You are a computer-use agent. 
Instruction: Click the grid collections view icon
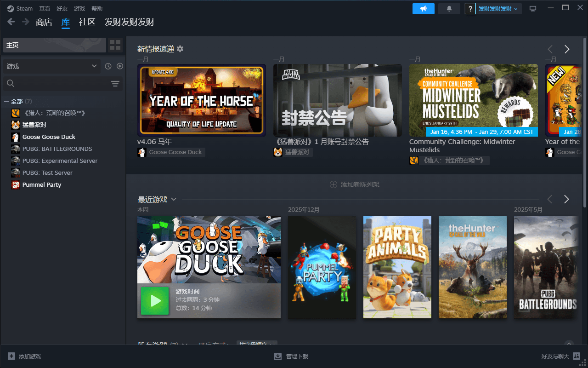pyautogui.click(x=115, y=45)
